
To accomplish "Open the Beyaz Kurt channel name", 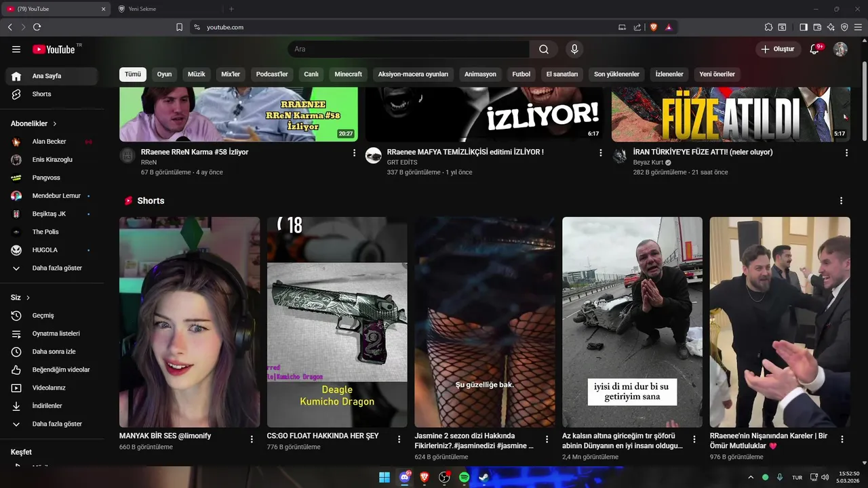I will tap(648, 163).
